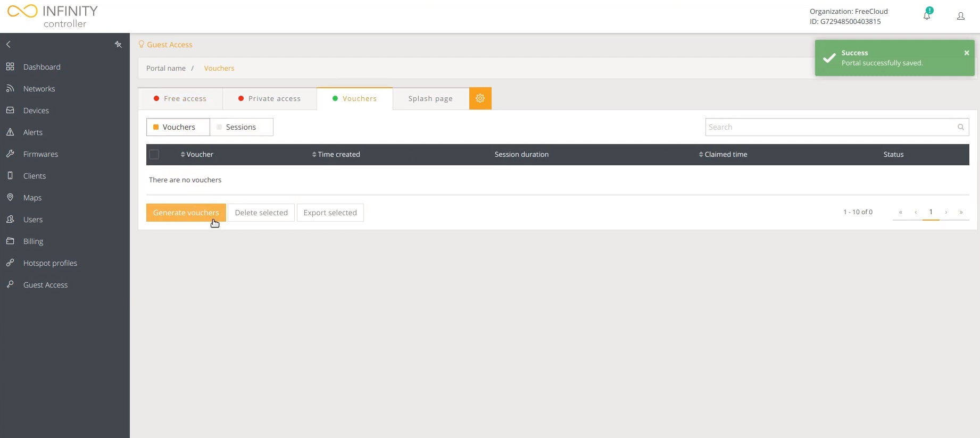Viewport: 980px width, 438px height.
Task: Switch to the Free access tab
Action: point(180,99)
